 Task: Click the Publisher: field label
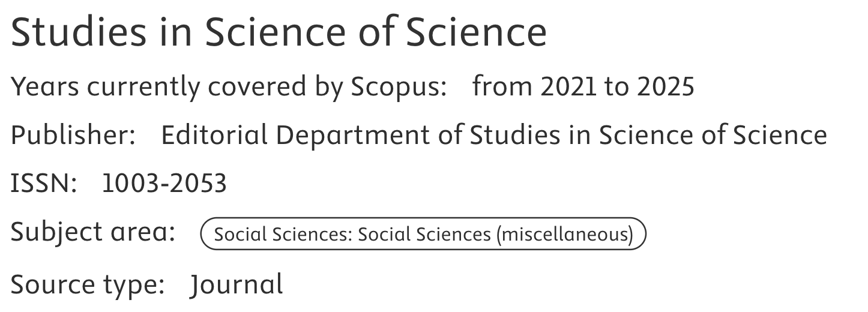point(73,135)
